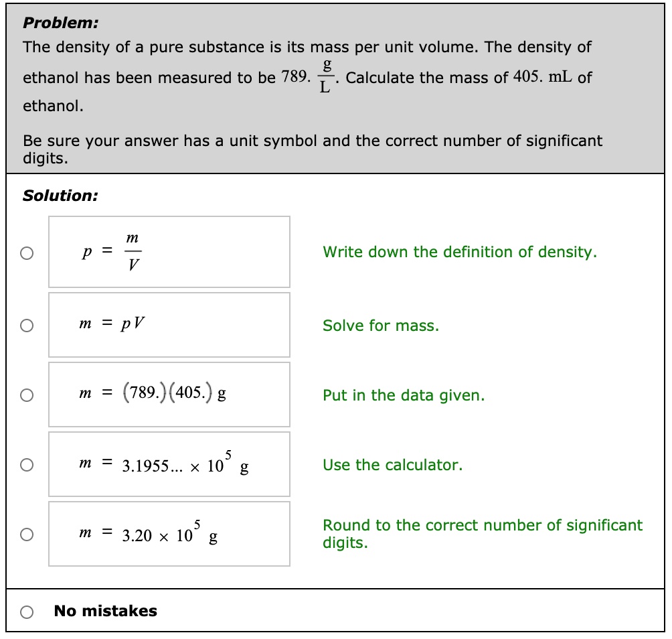
Task: Click the p = m/V equation box
Action: pyautogui.click(x=169, y=252)
